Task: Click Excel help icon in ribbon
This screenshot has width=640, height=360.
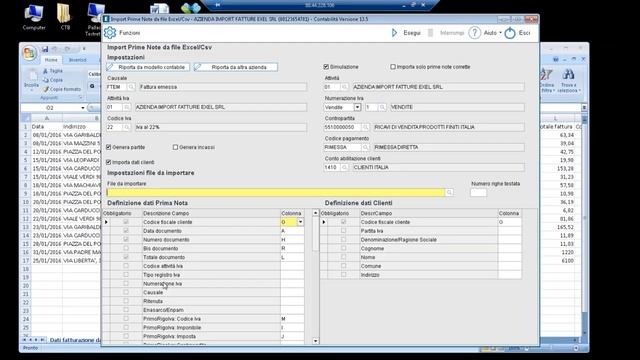Action: tap(556, 60)
